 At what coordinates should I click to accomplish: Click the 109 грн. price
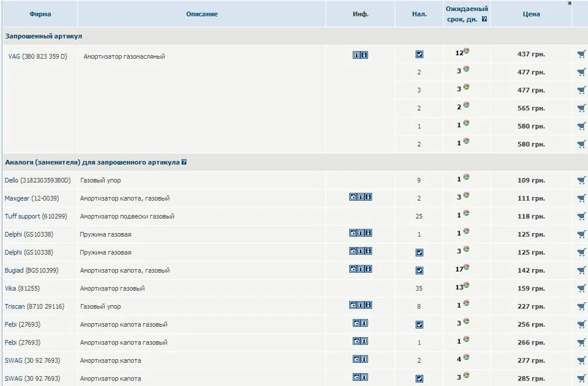[531, 180]
